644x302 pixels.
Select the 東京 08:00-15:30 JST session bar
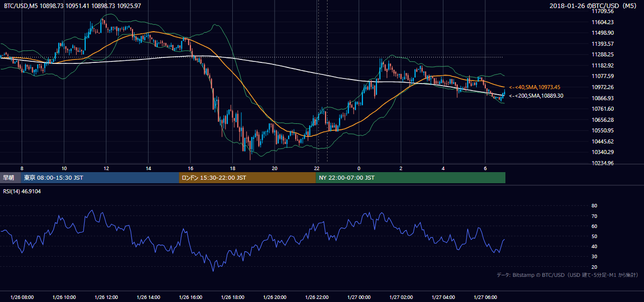tap(100, 178)
